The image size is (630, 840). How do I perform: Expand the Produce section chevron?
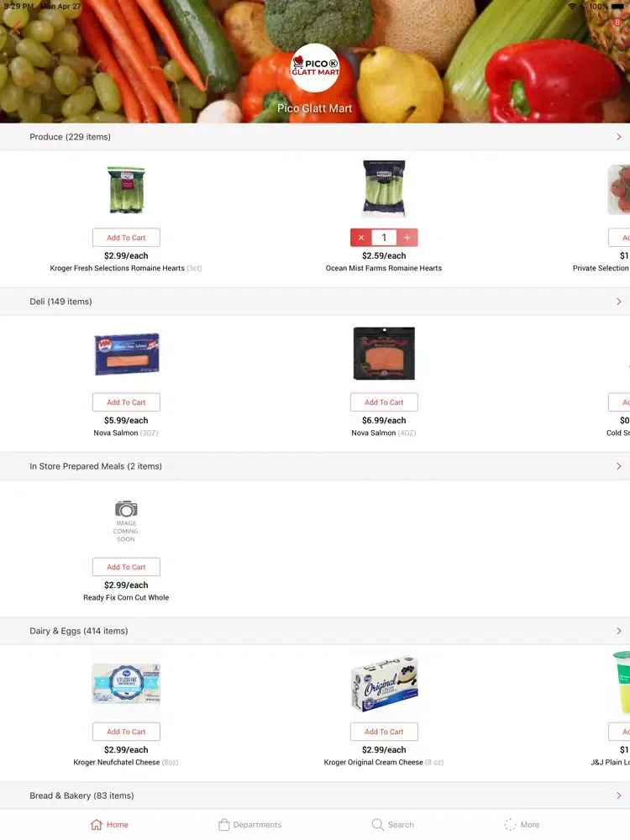coord(619,137)
